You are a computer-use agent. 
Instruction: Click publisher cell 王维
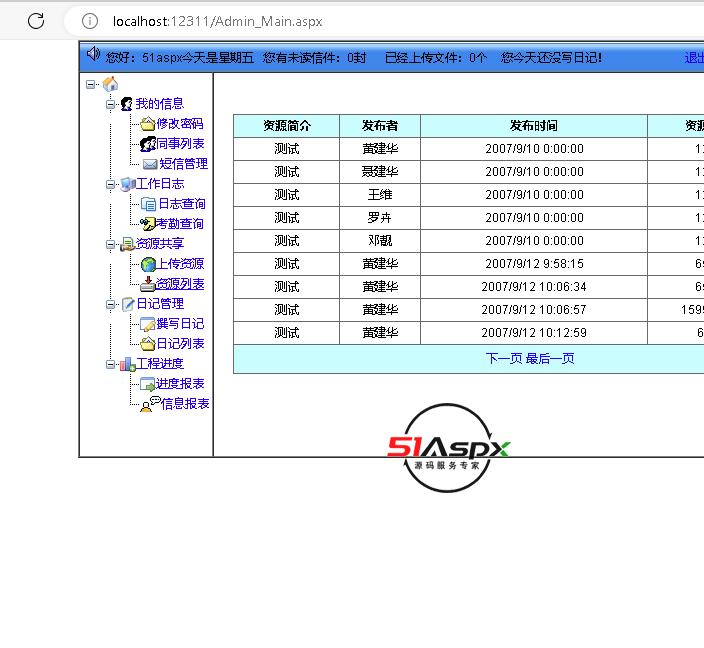point(380,195)
